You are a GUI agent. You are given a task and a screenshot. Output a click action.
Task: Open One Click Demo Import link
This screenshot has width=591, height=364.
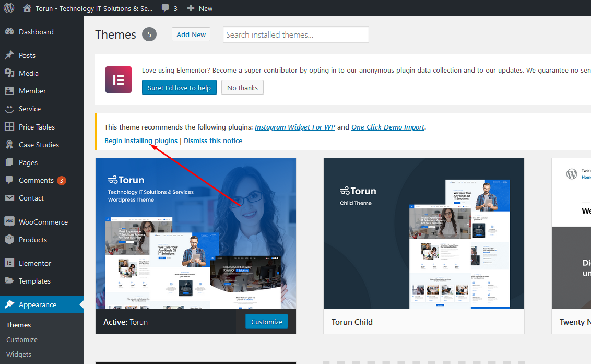coord(388,127)
